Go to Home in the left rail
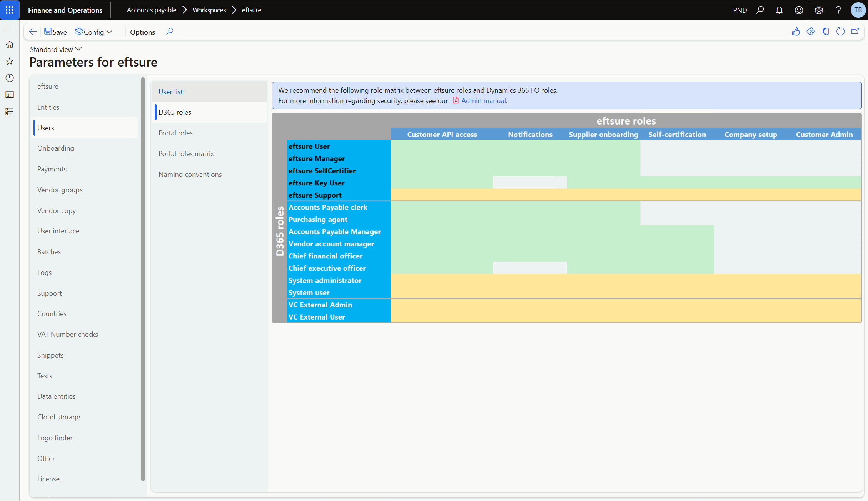 (10, 44)
